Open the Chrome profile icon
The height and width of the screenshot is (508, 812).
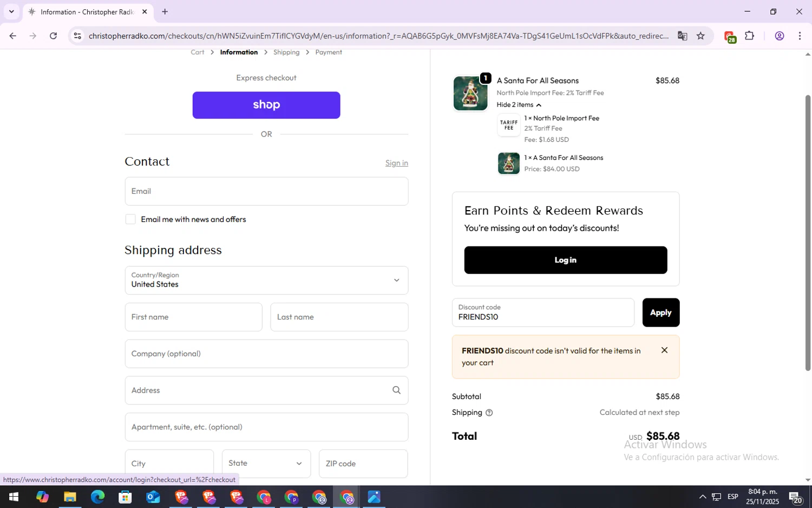(779, 36)
